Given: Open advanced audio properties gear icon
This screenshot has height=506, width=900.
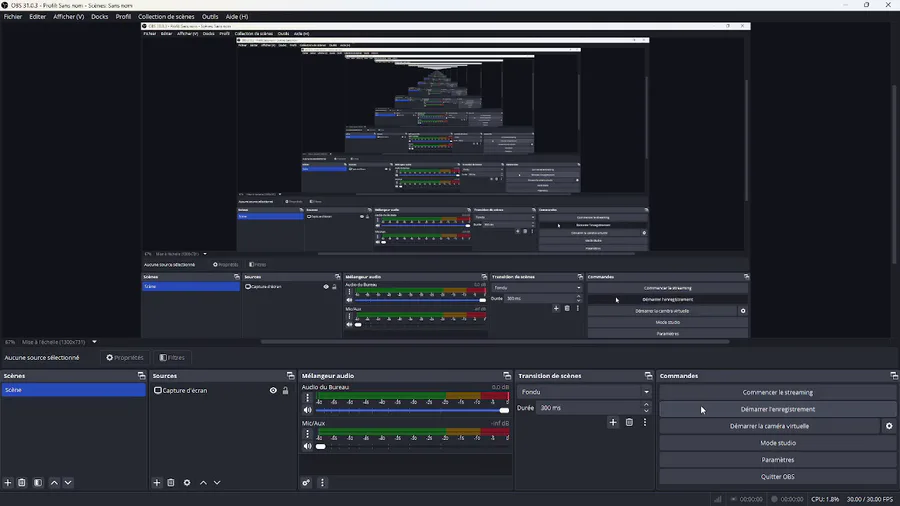Looking at the screenshot, I should point(306,482).
